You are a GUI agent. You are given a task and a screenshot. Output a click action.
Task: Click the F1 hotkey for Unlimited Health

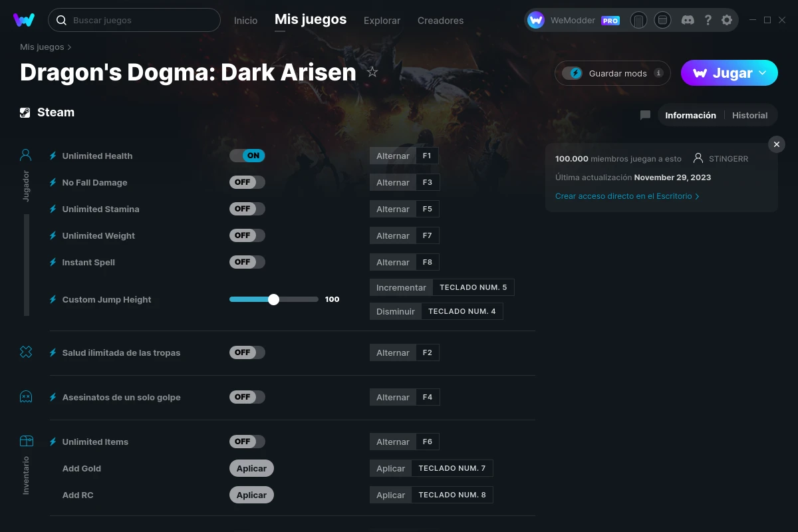[427, 156]
